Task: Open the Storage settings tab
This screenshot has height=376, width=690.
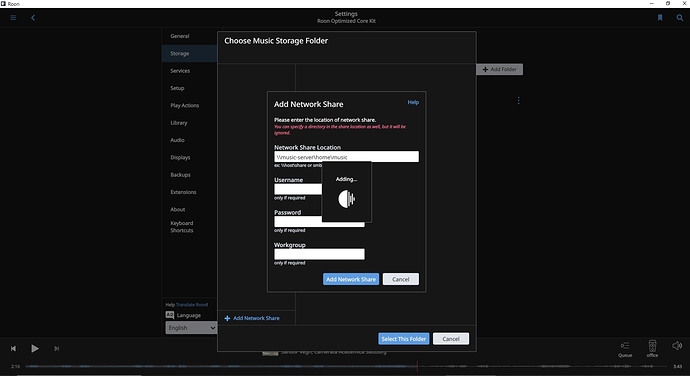Action: [x=189, y=53]
